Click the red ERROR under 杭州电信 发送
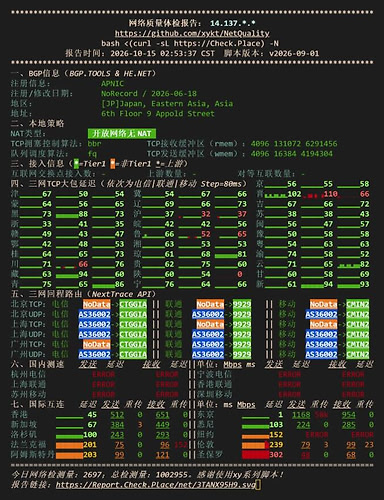384x500 pixels. [103, 374]
